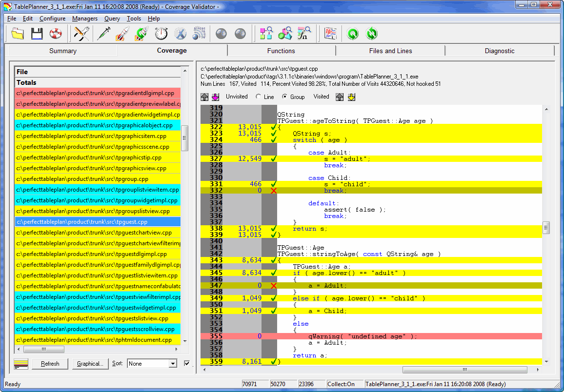The width and height of the screenshot is (564, 392).
Task: Click the lifebuoy help icon
Action: 56,34
